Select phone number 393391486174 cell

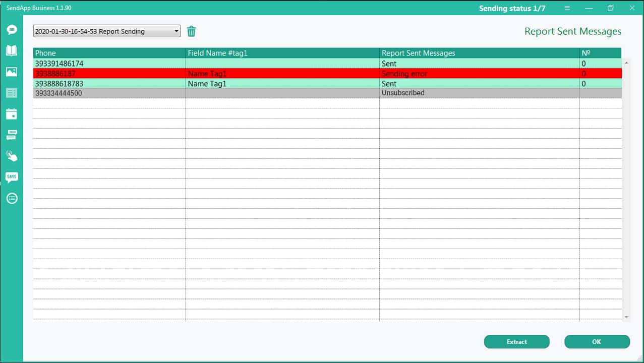(59, 64)
